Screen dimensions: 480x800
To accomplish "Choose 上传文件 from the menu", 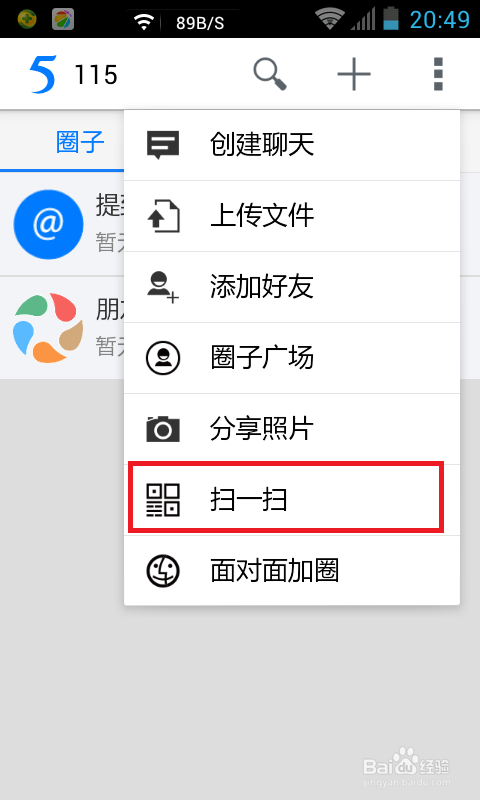I will [x=292, y=216].
